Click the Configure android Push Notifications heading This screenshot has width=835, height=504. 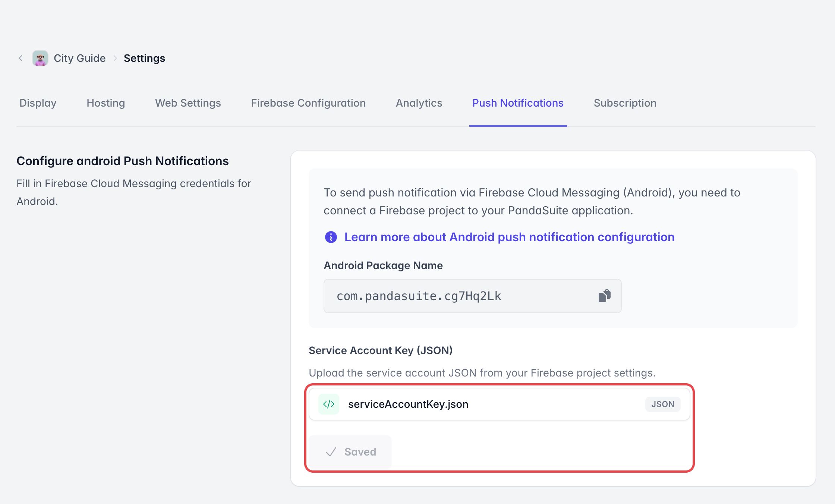123,161
